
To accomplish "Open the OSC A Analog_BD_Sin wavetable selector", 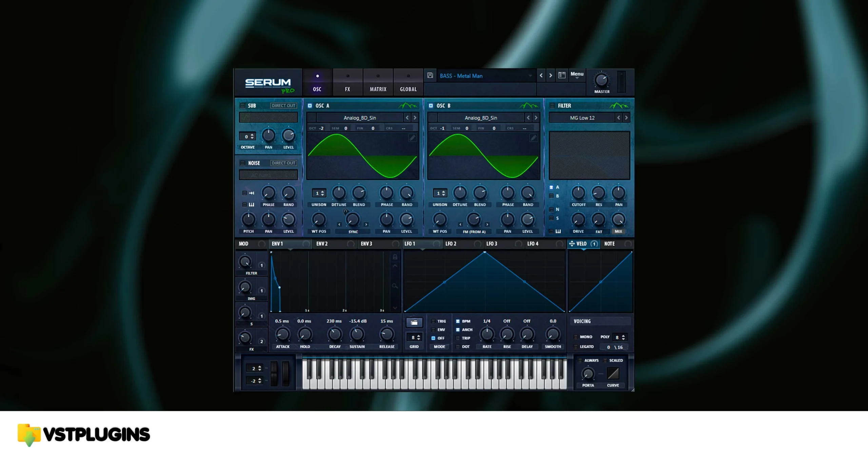I will (360, 118).
